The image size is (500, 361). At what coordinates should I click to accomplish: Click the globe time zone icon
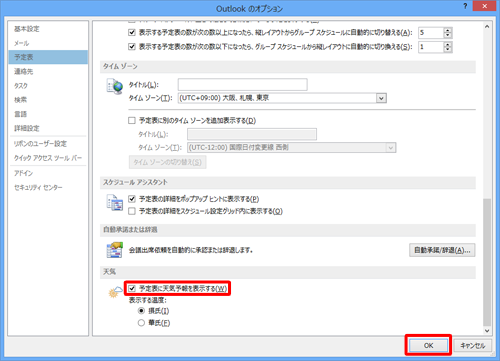click(114, 86)
